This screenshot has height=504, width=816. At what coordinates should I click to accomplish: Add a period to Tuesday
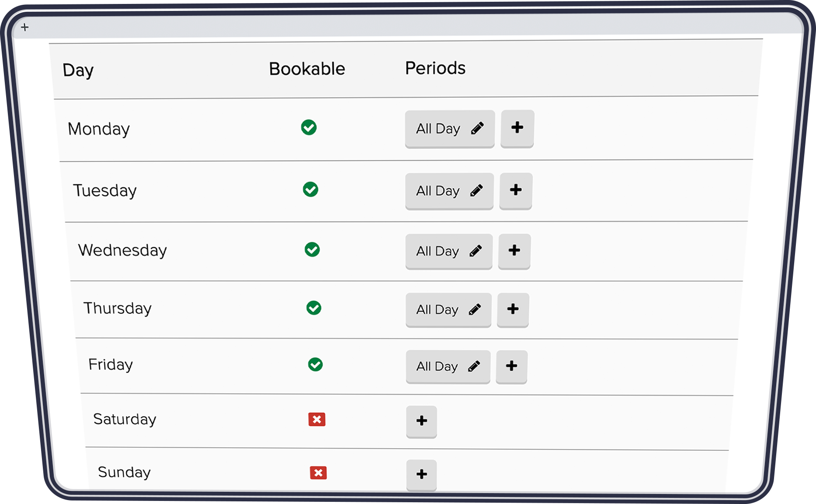point(516,190)
